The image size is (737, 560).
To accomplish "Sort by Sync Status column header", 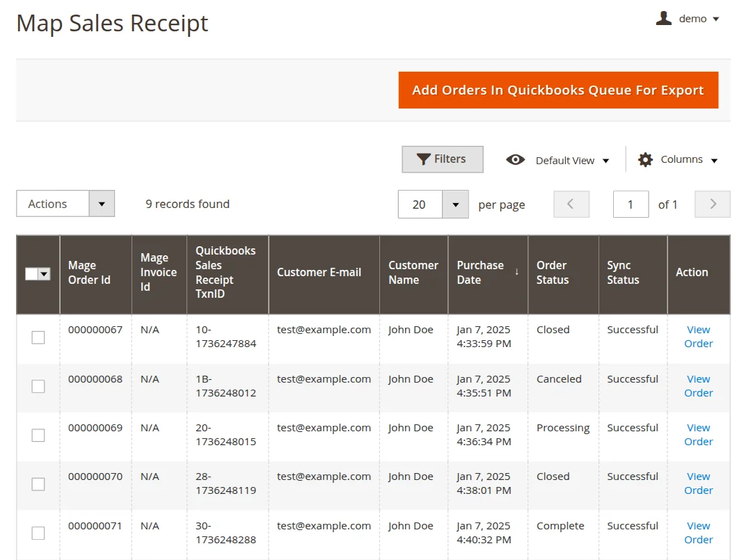I will point(623,273).
